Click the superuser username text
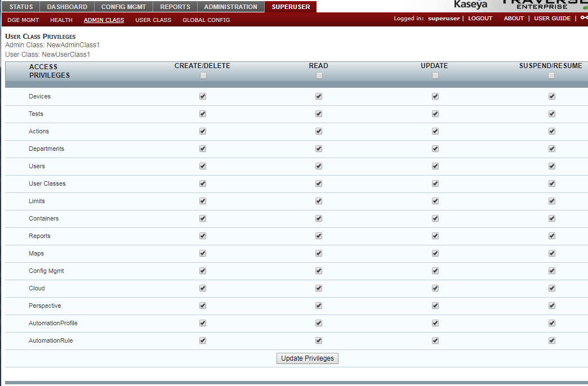 (444, 19)
